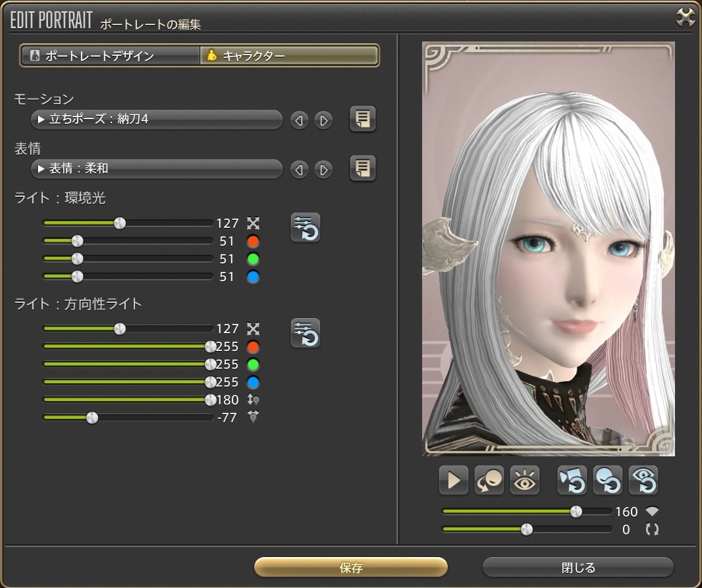The height and width of the screenshot is (588, 702).
Task: Switch to the キャラクター tab
Action: (x=289, y=56)
